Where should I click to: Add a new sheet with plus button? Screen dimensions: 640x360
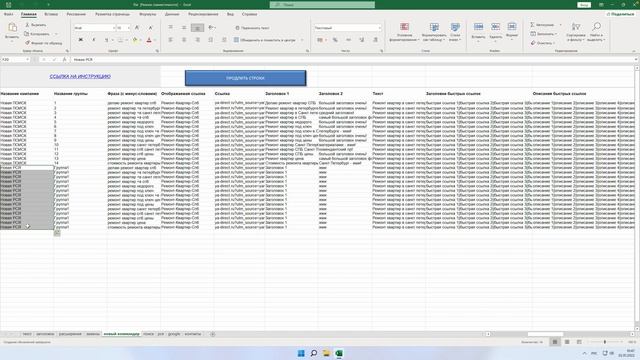[x=212, y=334]
